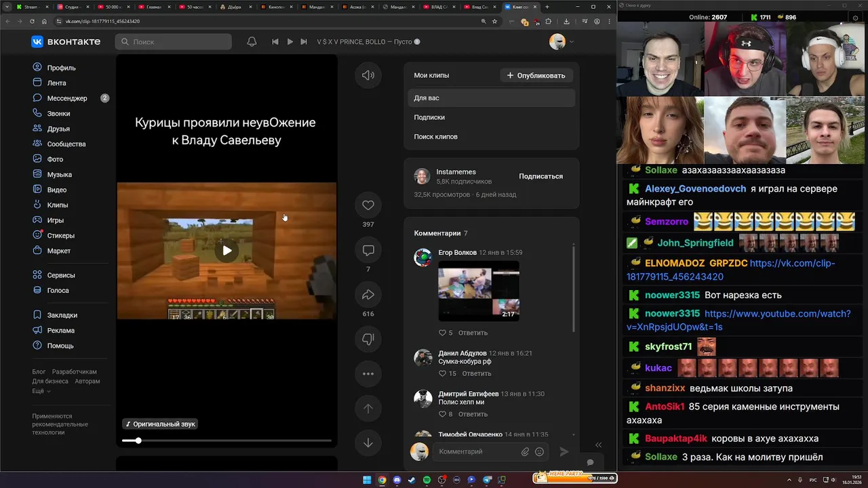
Task: Open emoji picker in comment box
Action: (540, 451)
